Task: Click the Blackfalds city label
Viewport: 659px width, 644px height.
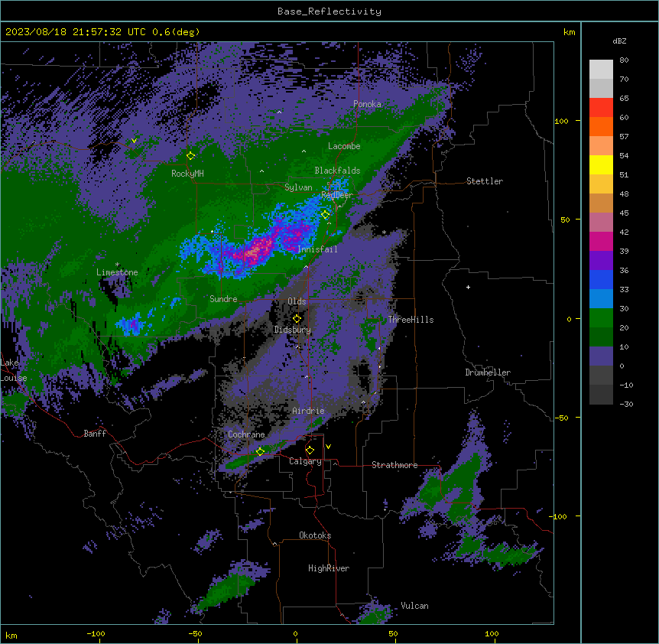Action: point(337,171)
